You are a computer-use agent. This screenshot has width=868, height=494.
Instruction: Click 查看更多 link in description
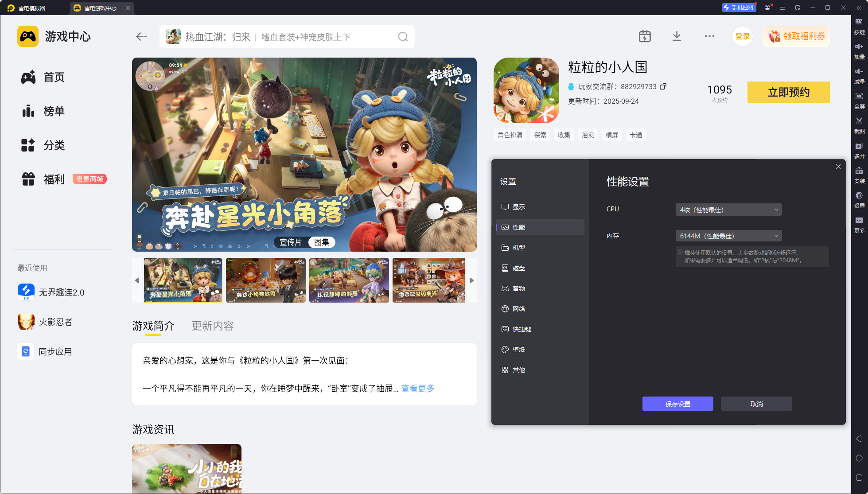[418, 389]
